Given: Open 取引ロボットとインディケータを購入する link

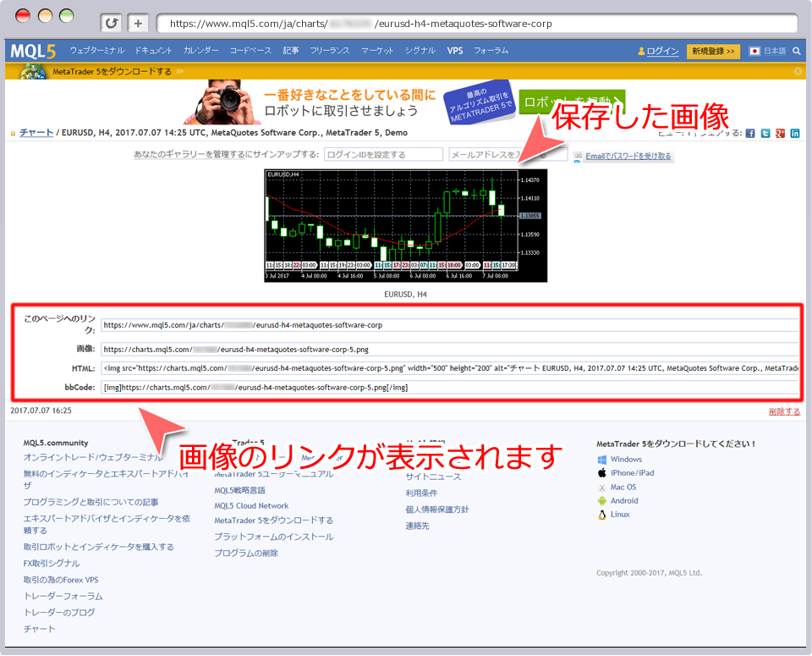Looking at the screenshot, I should click(x=98, y=547).
